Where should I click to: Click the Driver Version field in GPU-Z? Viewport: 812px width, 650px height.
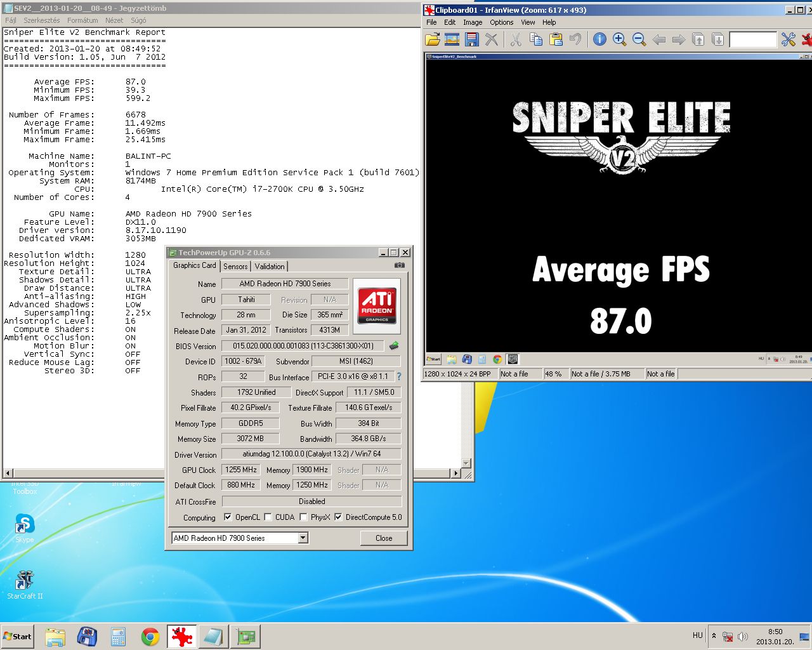pos(311,454)
